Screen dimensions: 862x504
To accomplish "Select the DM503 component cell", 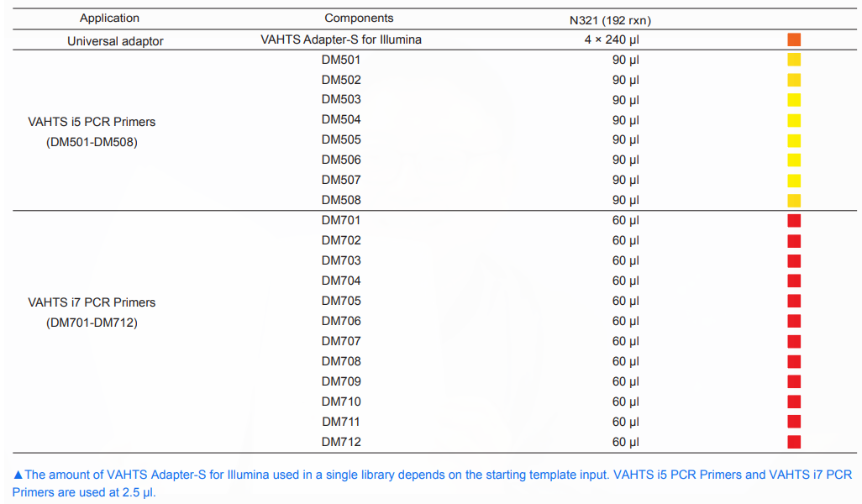I will click(x=341, y=100).
